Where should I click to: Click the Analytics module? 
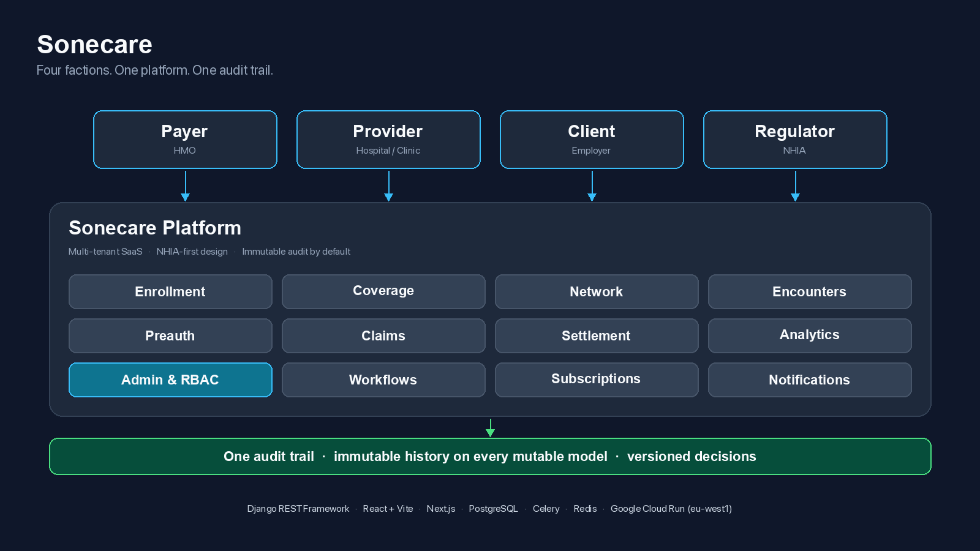810,335
